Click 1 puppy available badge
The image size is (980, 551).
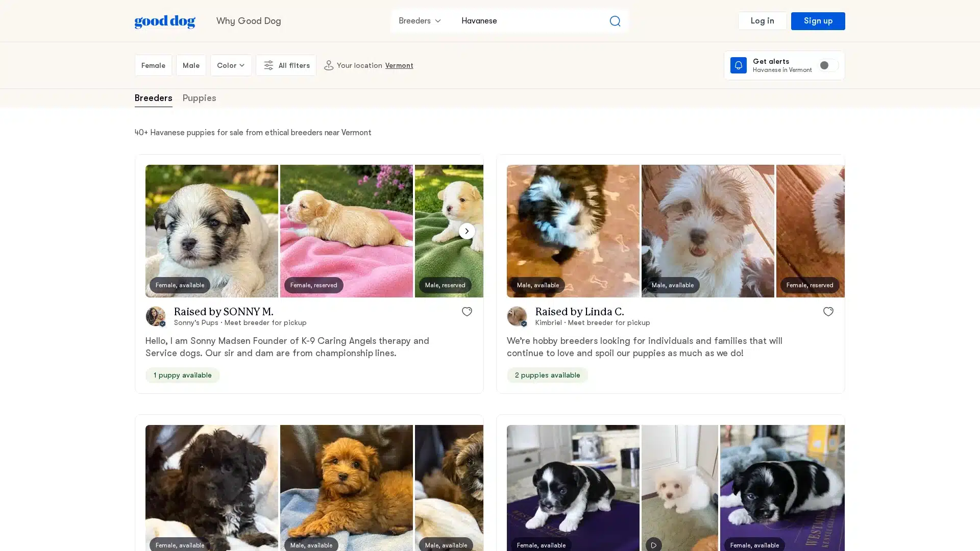pos(182,375)
